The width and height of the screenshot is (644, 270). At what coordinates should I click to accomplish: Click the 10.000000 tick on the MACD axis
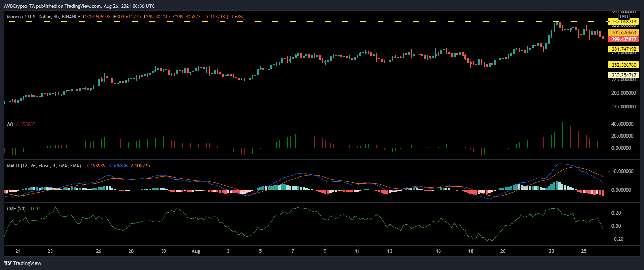click(622, 171)
